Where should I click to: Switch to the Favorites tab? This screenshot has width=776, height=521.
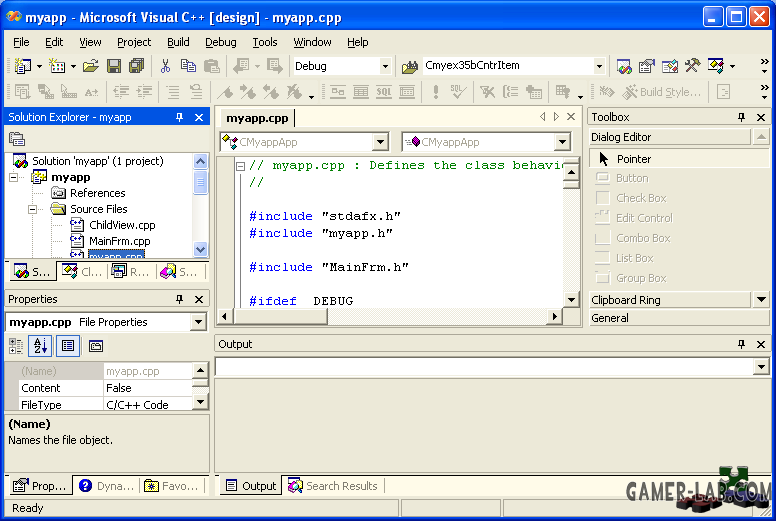pyautogui.click(x=171, y=486)
